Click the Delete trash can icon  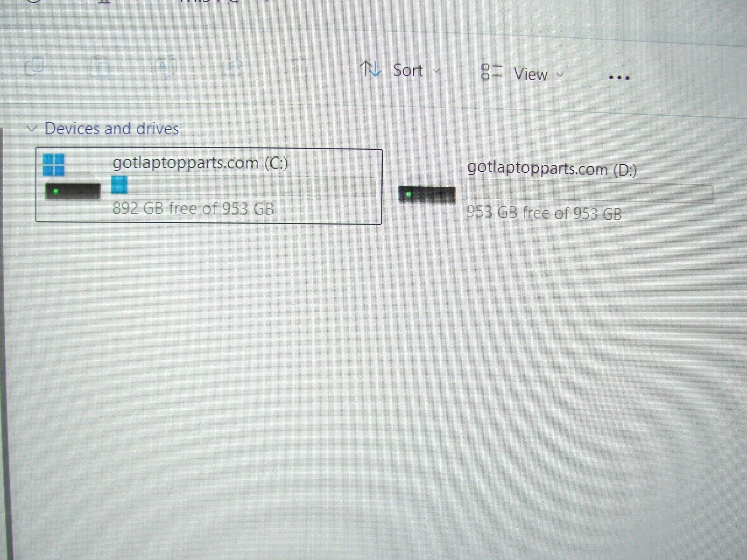[300, 68]
